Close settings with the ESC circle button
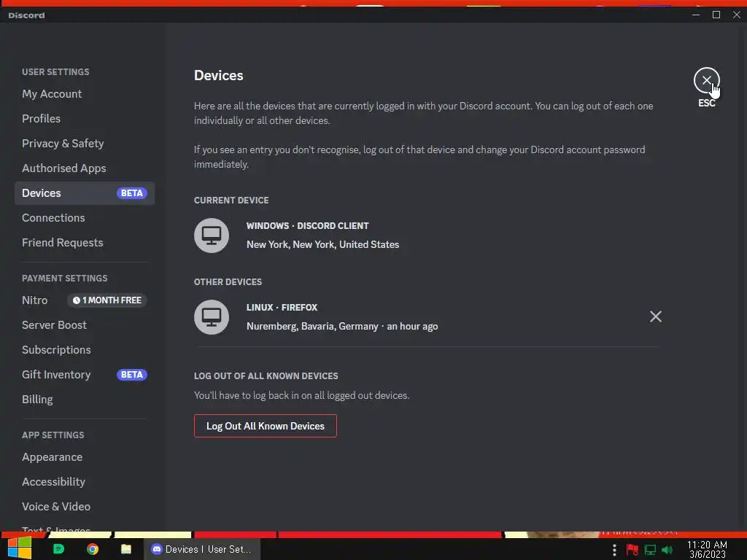747x560 pixels. [x=706, y=80]
